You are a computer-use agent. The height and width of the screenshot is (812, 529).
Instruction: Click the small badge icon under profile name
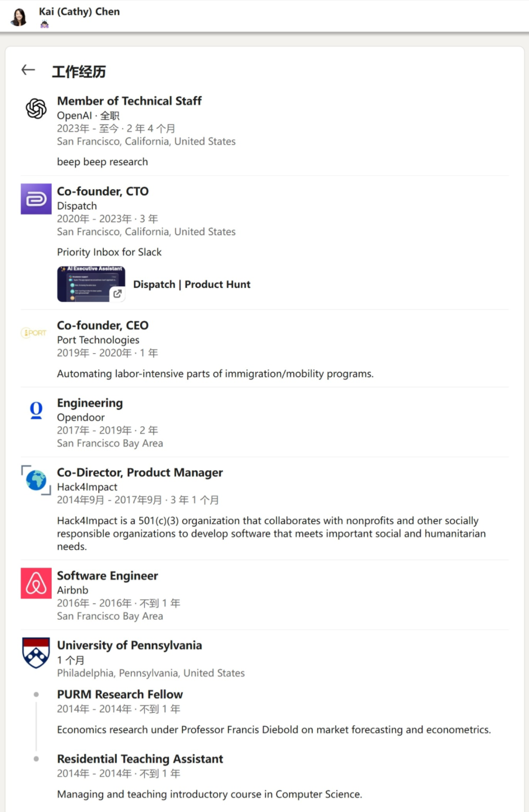44,24
